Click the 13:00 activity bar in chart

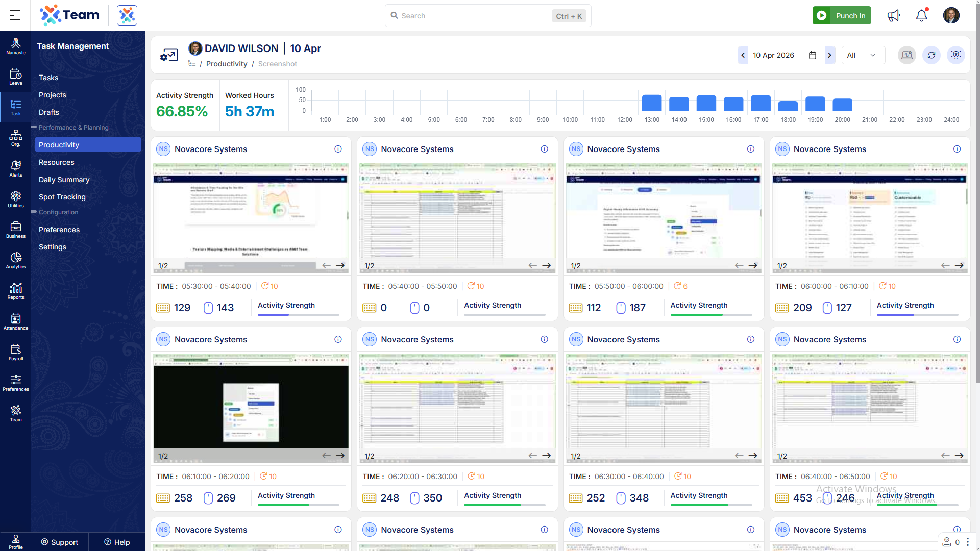pyautogui.click(x=652, y=103)
